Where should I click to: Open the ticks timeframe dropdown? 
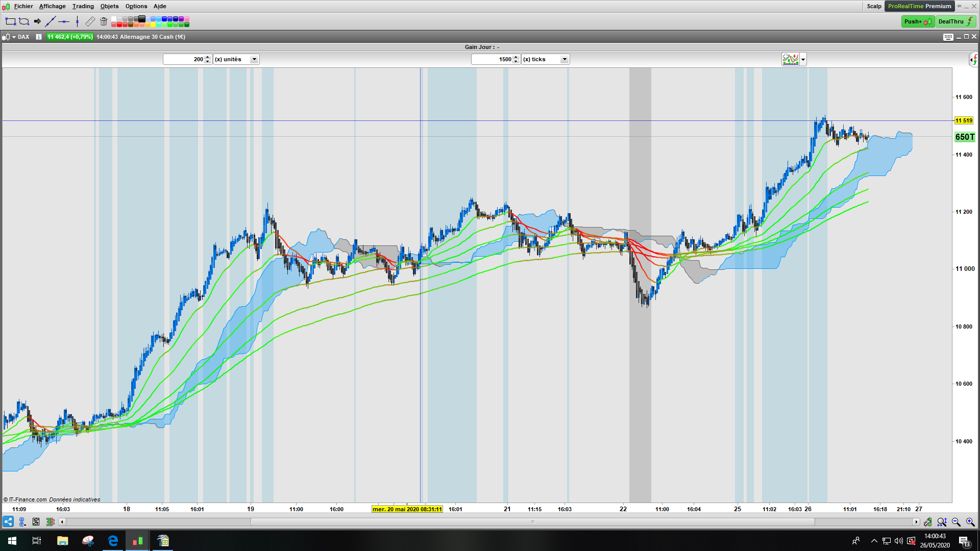point(565,59)
